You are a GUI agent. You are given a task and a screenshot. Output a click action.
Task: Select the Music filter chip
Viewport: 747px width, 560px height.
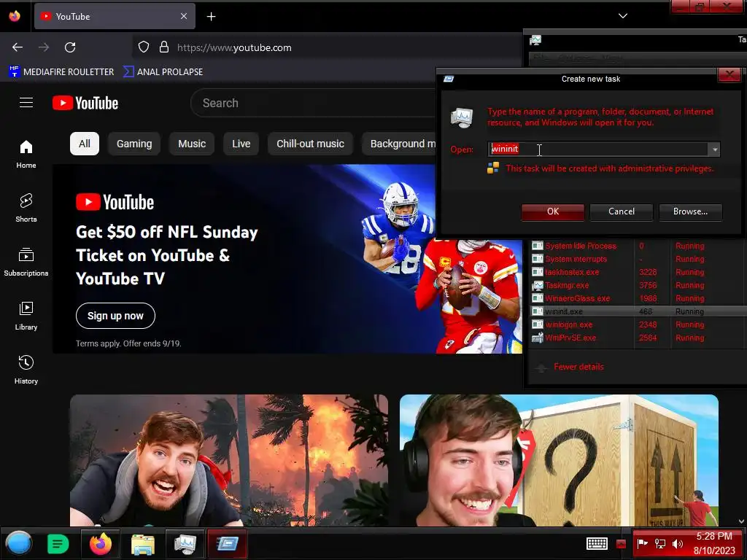(x=192, y=144)
